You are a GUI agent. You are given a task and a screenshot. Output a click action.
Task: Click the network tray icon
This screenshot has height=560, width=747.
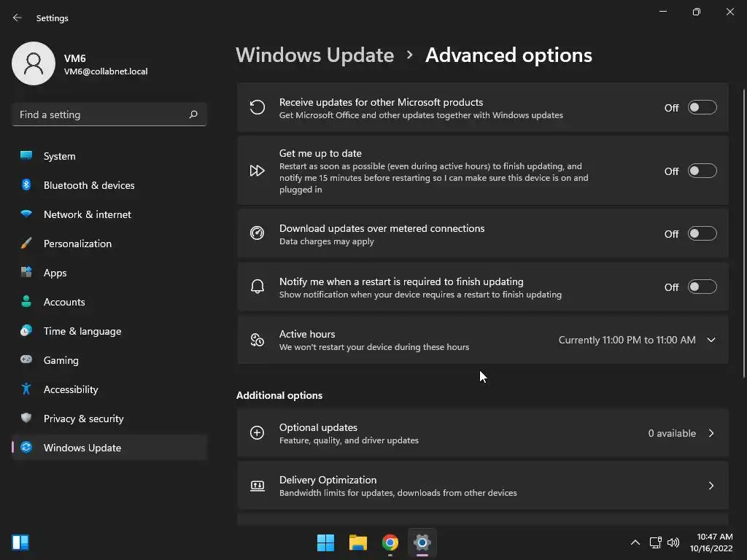[x=656, y=542]
